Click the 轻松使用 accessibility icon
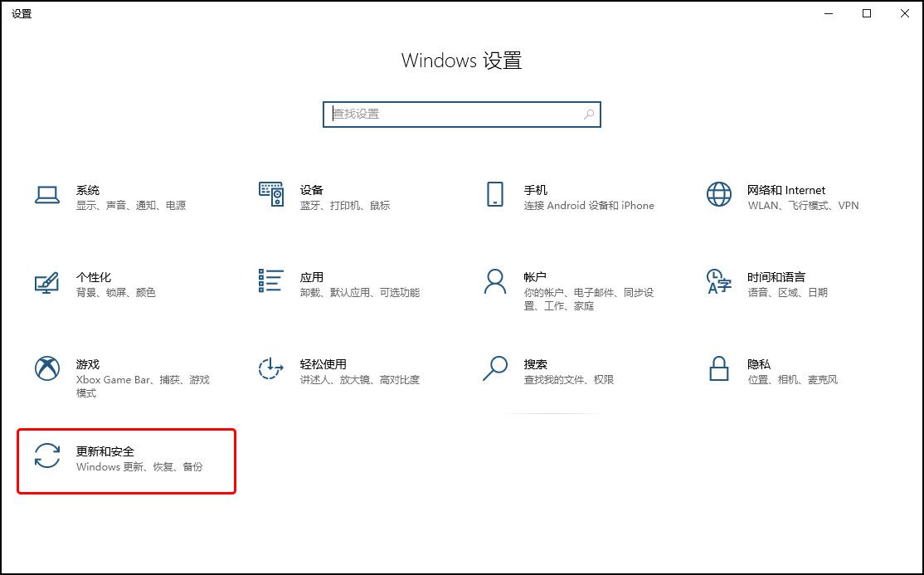 click(270, 368)
